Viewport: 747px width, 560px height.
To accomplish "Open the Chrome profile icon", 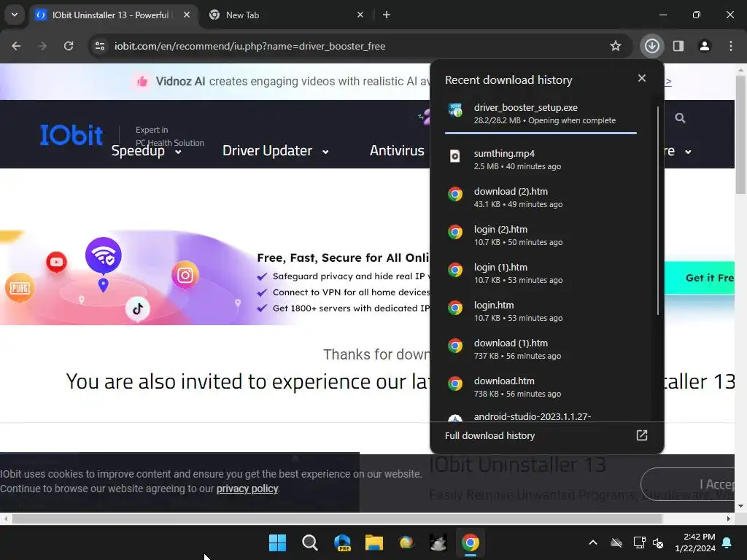I will (x=705, y=46).
